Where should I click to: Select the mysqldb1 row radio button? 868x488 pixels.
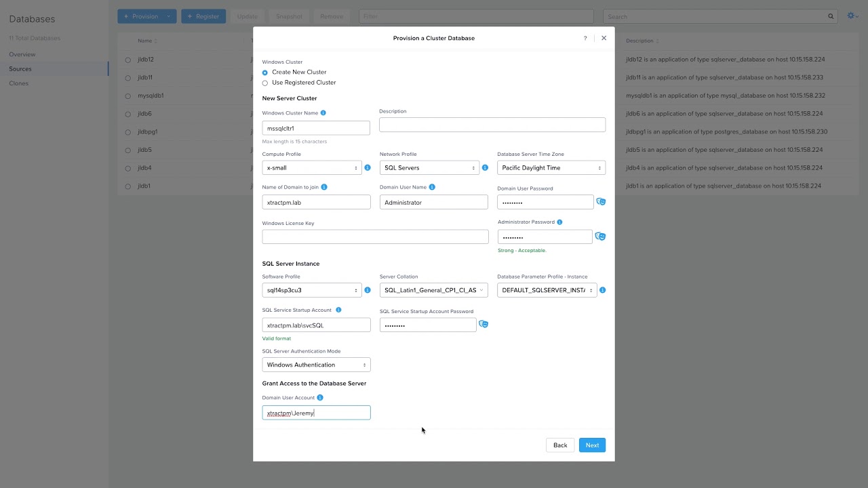pyautogui.click(x=127, y=96)
